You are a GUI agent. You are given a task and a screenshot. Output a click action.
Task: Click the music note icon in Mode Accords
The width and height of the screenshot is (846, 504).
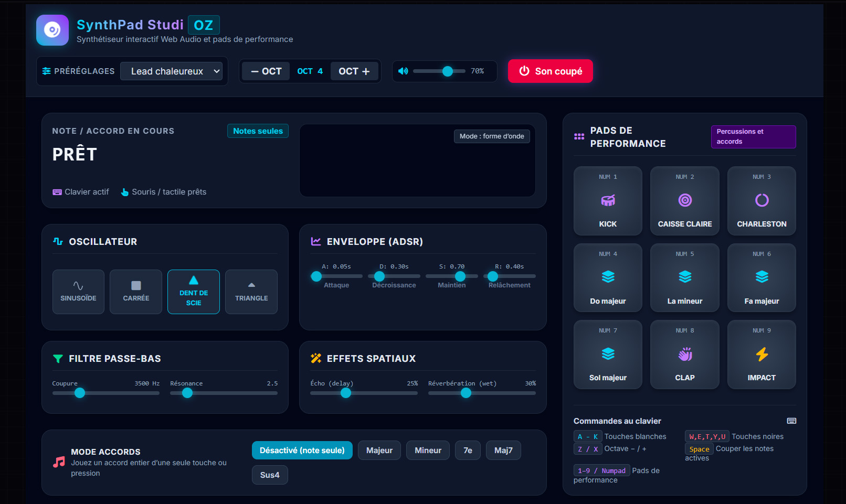coord(59,462)
